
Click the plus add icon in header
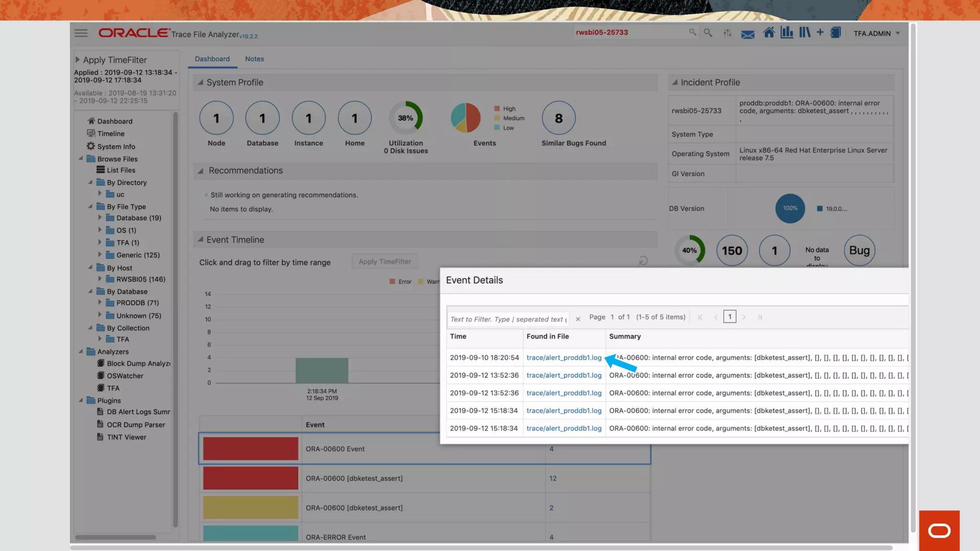[820, 33]
